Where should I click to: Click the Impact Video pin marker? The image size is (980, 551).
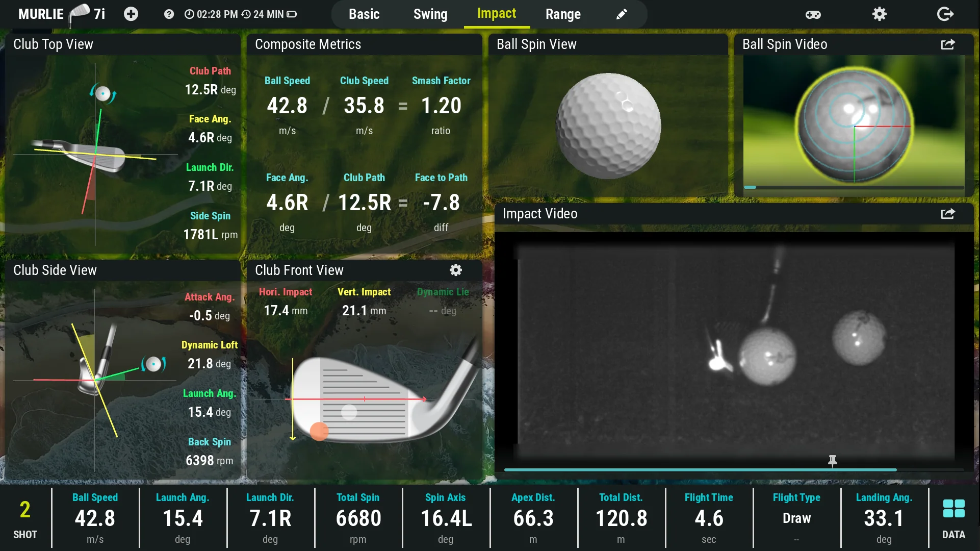833,461
